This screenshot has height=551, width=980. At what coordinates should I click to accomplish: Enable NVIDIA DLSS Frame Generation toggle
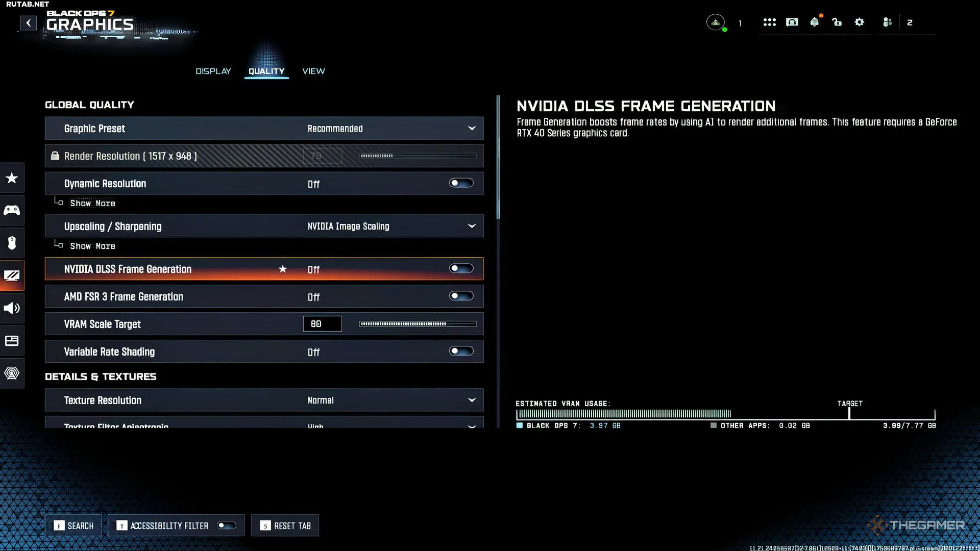coord(461,269)
